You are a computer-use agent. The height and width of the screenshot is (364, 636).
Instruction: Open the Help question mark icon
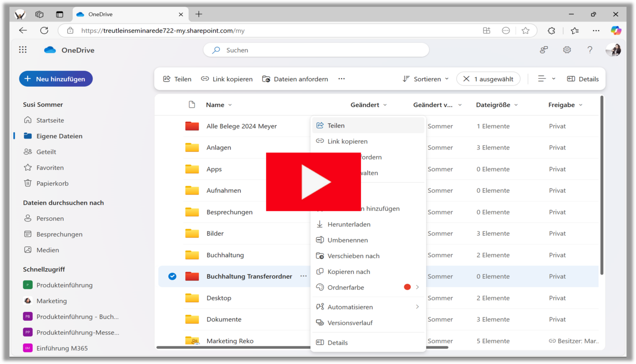click(x=590, y=50)
